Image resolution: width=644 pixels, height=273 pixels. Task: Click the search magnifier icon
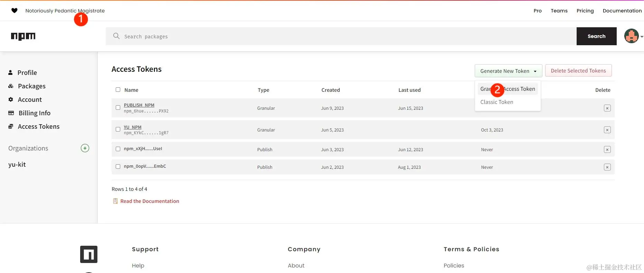pos(116,36)
